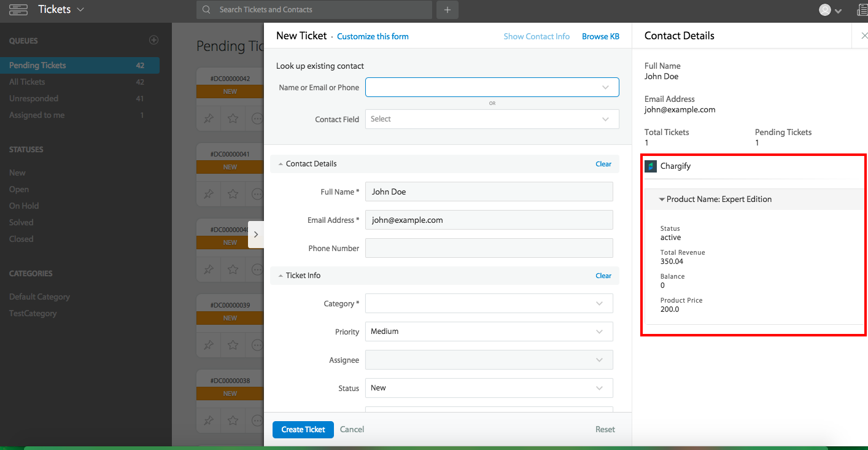Viewport: 868px width, 450px height.
Task: Star ticket #DC00000039
Action: (233, 345)
